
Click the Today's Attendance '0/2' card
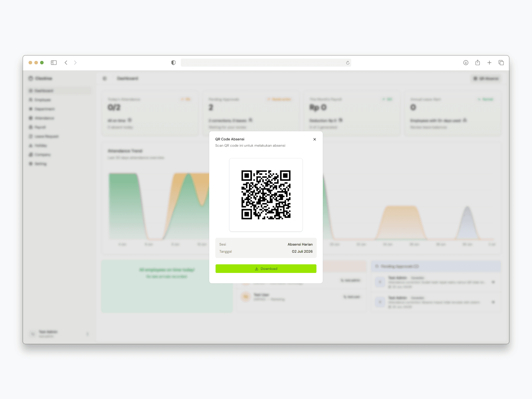[150, 114]
